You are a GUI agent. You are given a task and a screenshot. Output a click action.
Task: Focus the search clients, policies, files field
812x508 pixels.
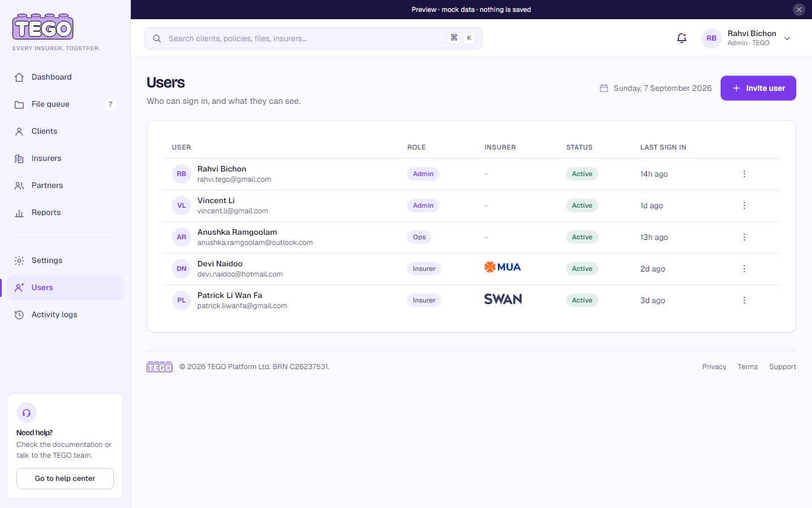coord(314,38)
